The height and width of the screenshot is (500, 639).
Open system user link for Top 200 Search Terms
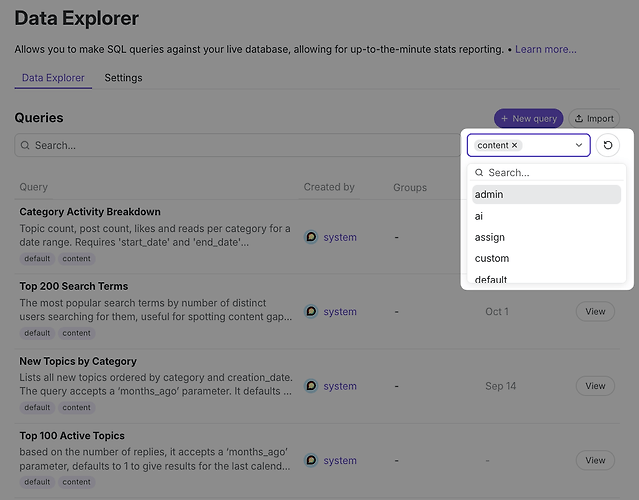click(340, 312)
